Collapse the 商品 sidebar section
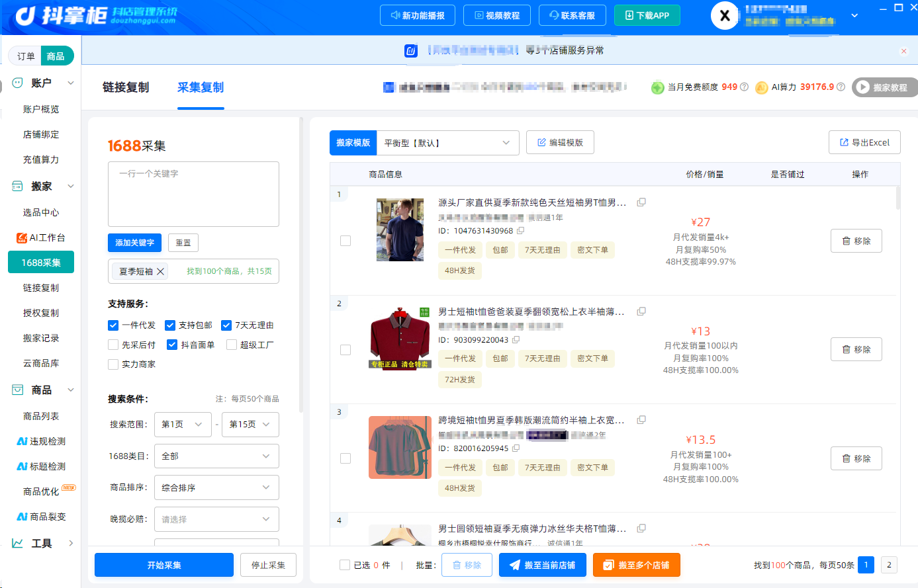Viewport: 918px width, 588px height. (71, 390)
